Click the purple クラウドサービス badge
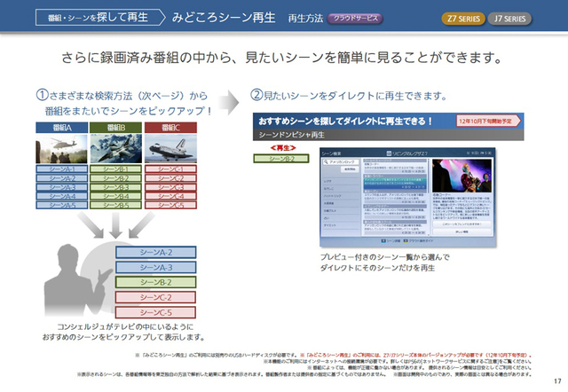Screen dimensions: 568x392 point(355,18)
